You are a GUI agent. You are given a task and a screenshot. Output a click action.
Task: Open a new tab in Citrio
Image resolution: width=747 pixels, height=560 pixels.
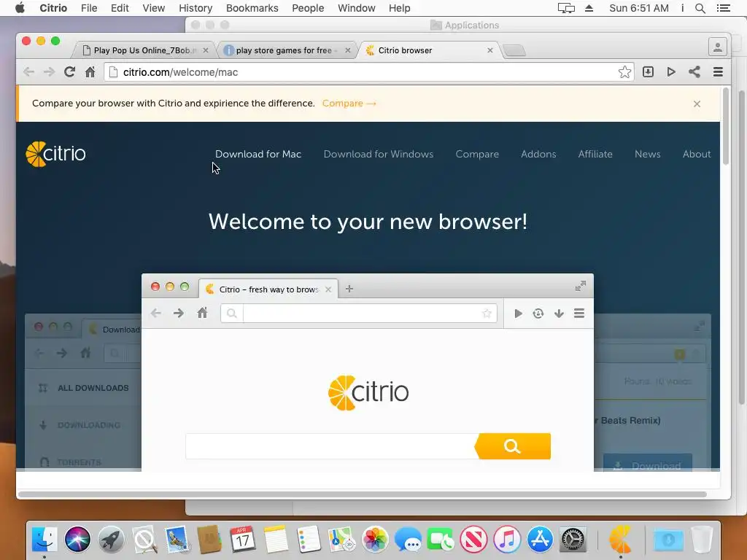[514, 50]
